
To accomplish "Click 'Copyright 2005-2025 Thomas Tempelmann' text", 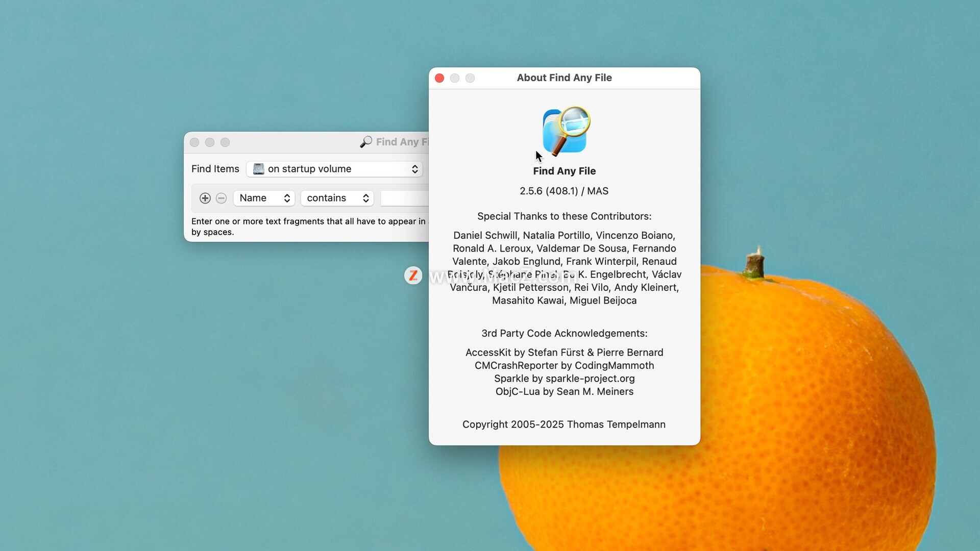I will (564, 424).
